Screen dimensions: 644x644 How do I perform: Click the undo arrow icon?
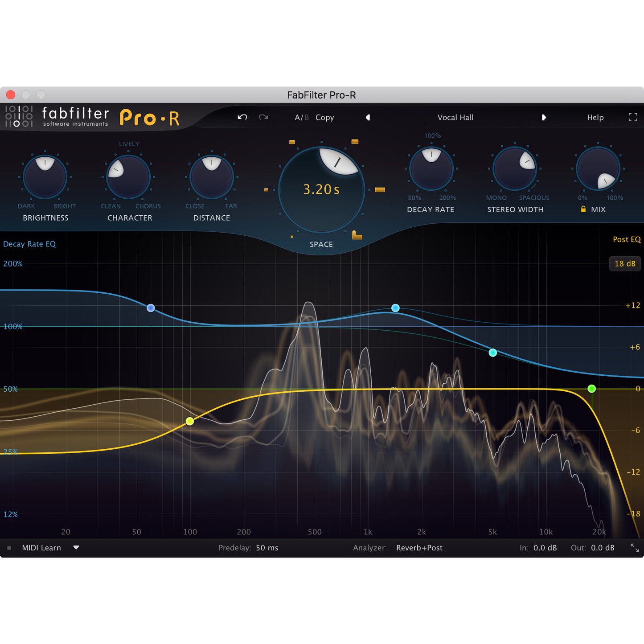pos(241,117)
